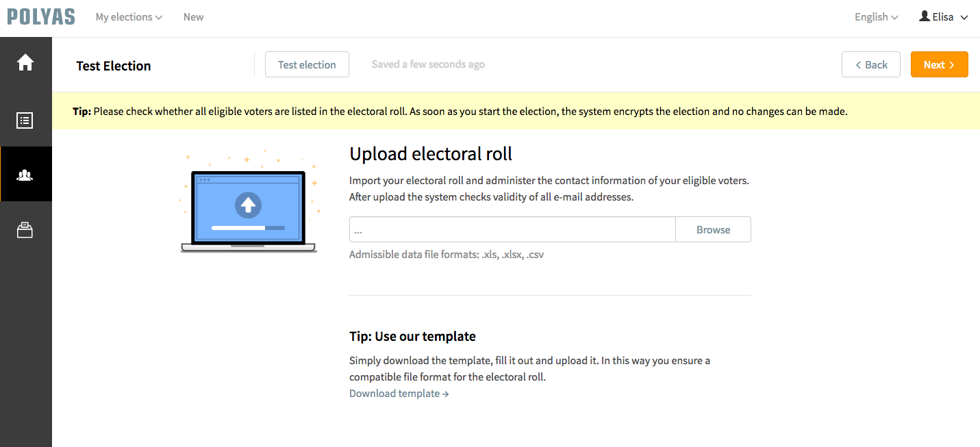Click the POLYAS logo
The image size is (980, 447).
(40, 16)
